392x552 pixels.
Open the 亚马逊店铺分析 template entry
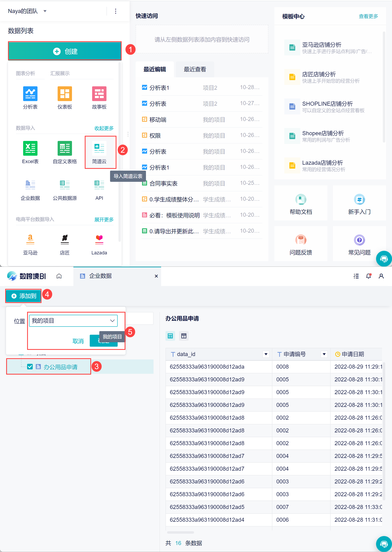click(x=322, y=45)
